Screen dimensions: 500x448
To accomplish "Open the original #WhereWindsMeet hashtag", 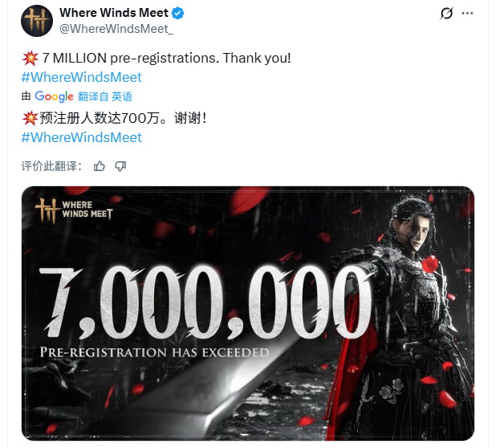I will [x=82, y=77].
